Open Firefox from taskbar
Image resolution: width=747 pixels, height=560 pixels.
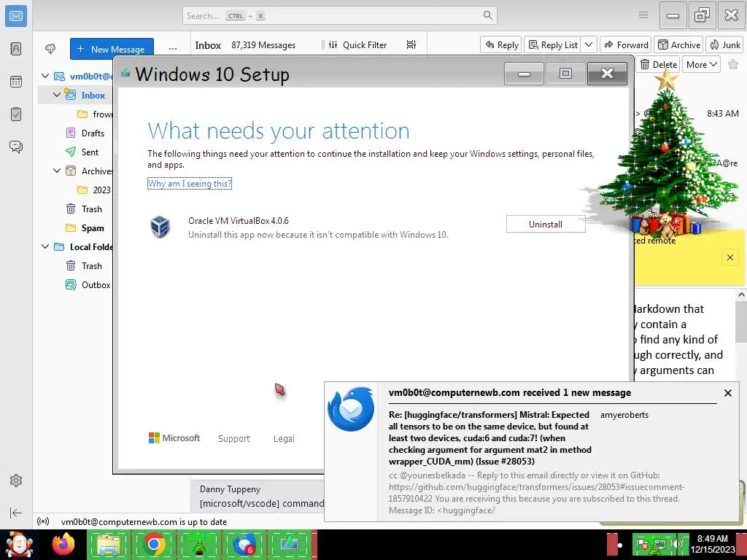63,544
